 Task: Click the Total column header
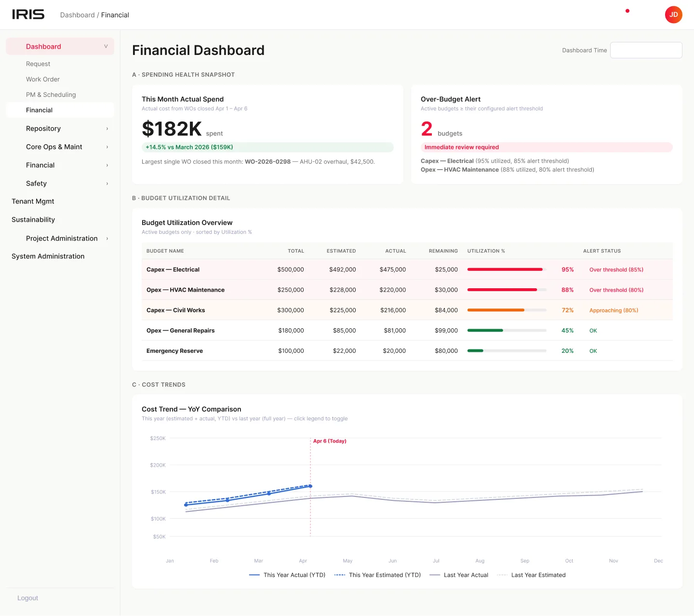296,251
